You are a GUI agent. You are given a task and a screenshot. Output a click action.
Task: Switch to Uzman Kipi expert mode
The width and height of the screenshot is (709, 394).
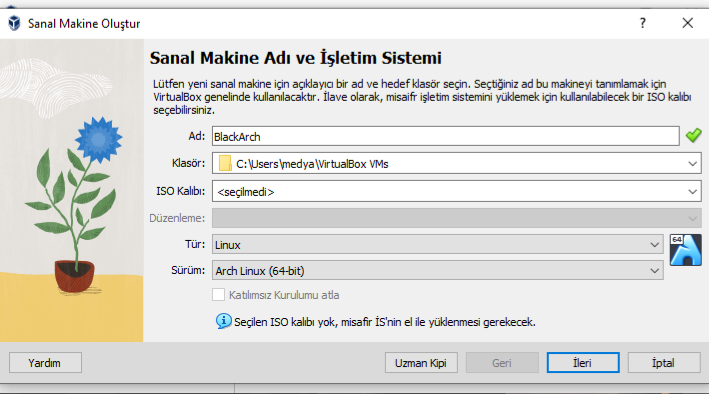(421, 363)
